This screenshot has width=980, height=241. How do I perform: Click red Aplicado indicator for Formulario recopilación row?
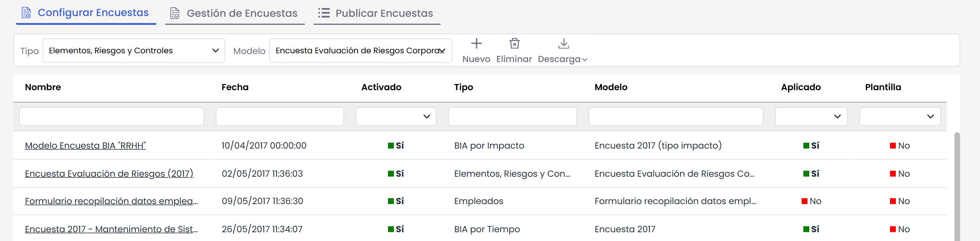[x=804, y=201]
